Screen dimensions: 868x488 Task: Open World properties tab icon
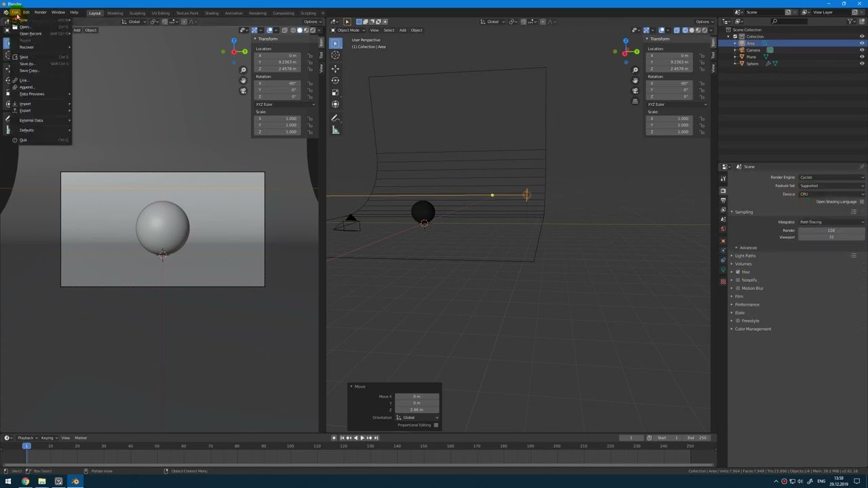coord(723,229)
